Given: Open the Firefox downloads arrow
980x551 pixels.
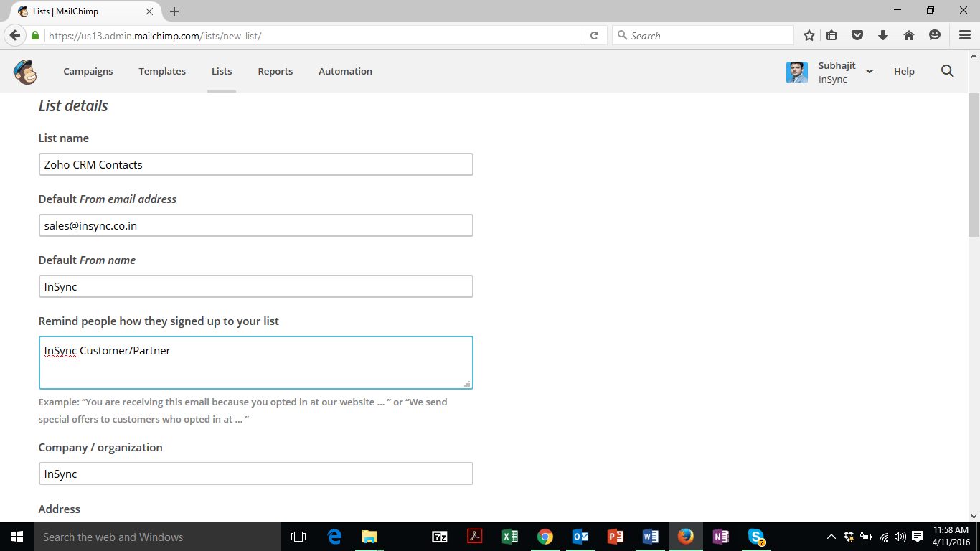Looking at the screenshot, I should click(x=883, y=35).
